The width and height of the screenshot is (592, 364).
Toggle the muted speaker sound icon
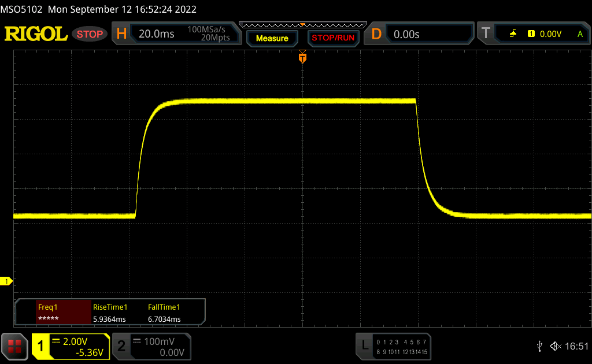(556, 346)
